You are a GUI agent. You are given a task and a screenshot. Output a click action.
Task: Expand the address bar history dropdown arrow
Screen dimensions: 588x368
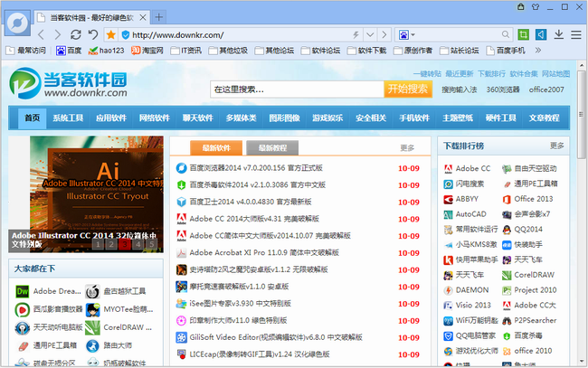369,34
